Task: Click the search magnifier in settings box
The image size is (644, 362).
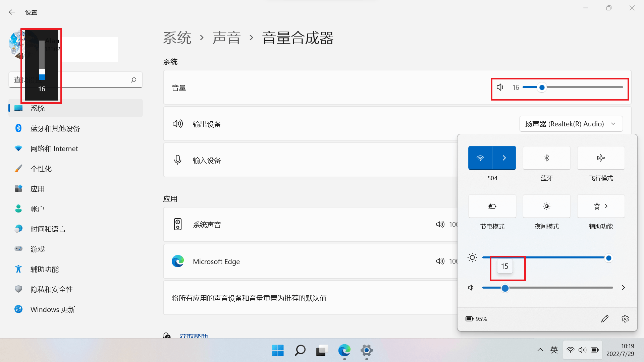Action: [133, 80]
